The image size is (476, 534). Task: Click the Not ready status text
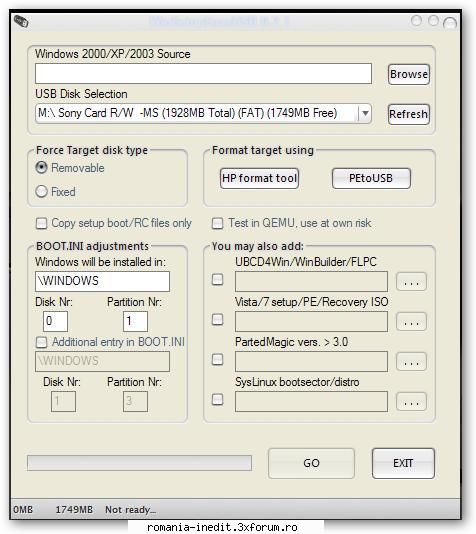pos(130,509)
